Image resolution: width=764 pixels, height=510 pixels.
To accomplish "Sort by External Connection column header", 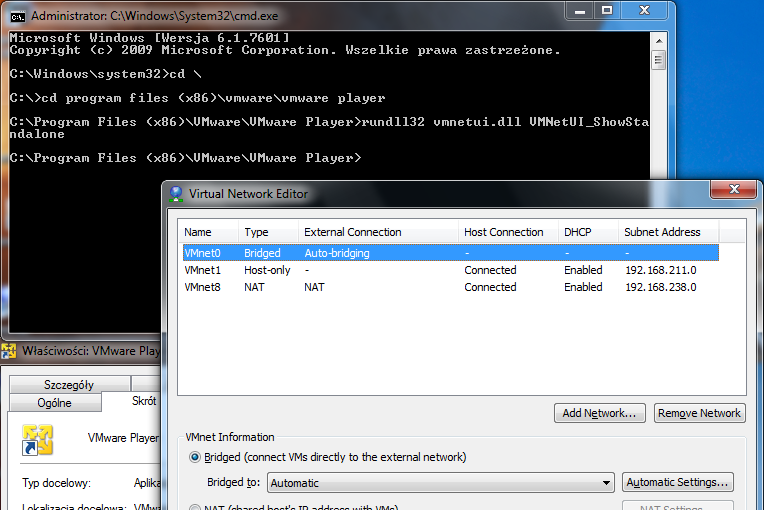I will [x=378, y=232].
